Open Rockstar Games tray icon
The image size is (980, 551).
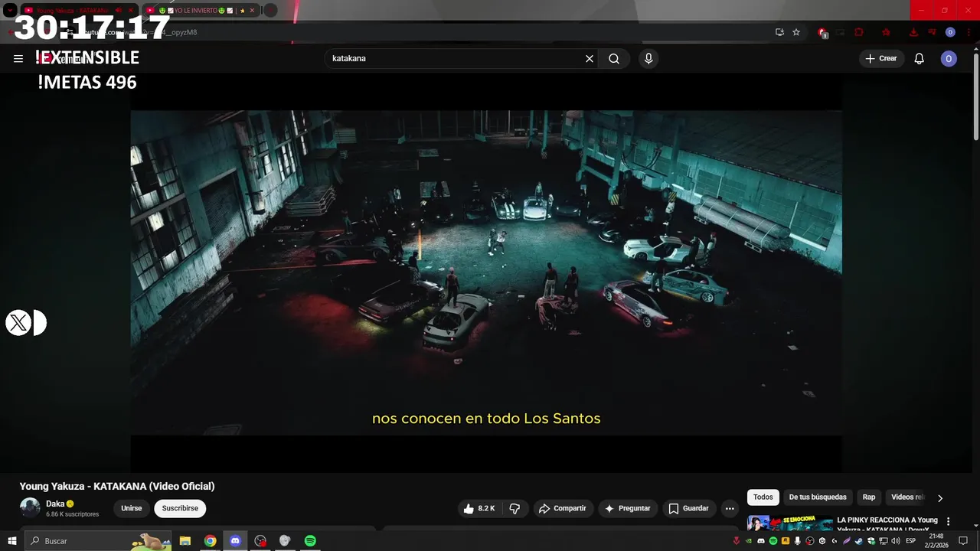click(785, 541)
